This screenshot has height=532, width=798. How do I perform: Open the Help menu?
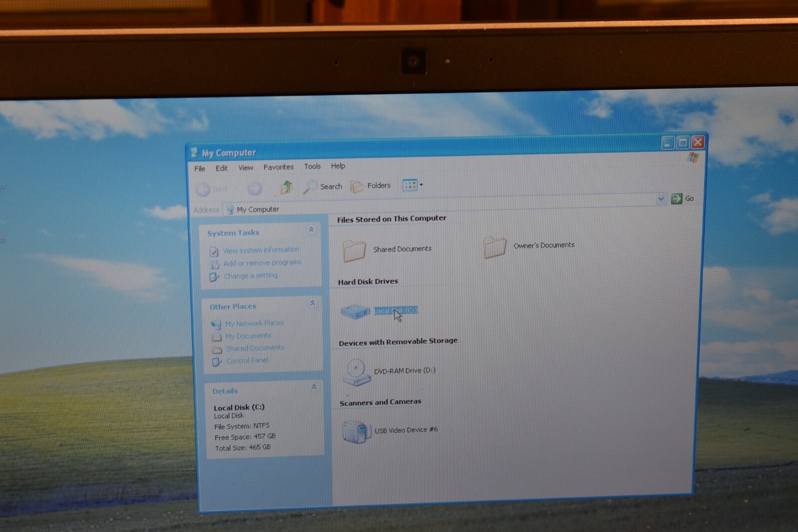[x=338, y=166]
